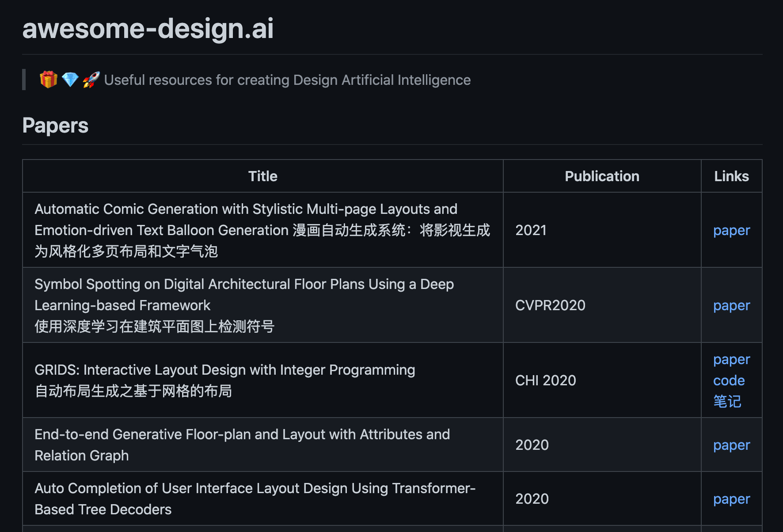The width and height of the screenshot is (783, 532).
Task: Select the CVPR2020 publication cell
Action: pos(550,305)
